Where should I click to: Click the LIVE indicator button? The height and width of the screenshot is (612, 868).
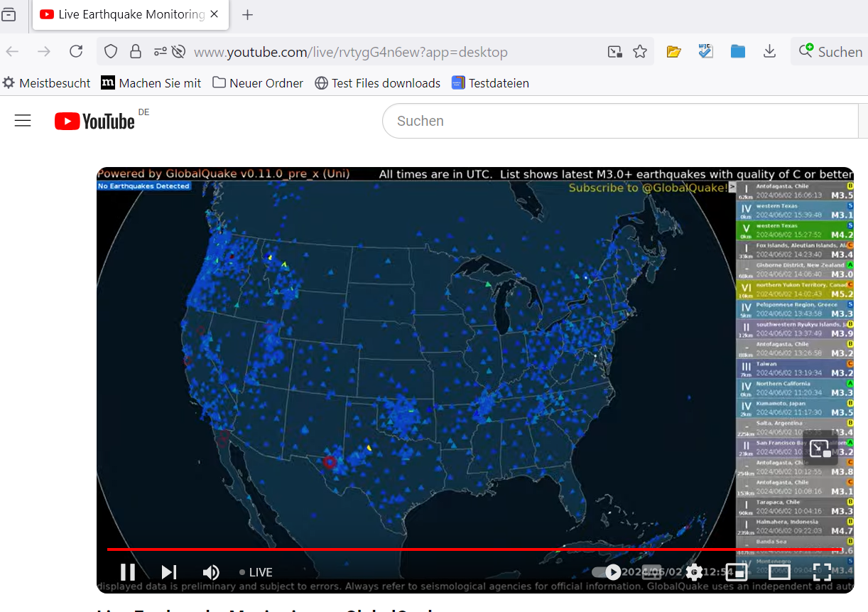point(256,572)
